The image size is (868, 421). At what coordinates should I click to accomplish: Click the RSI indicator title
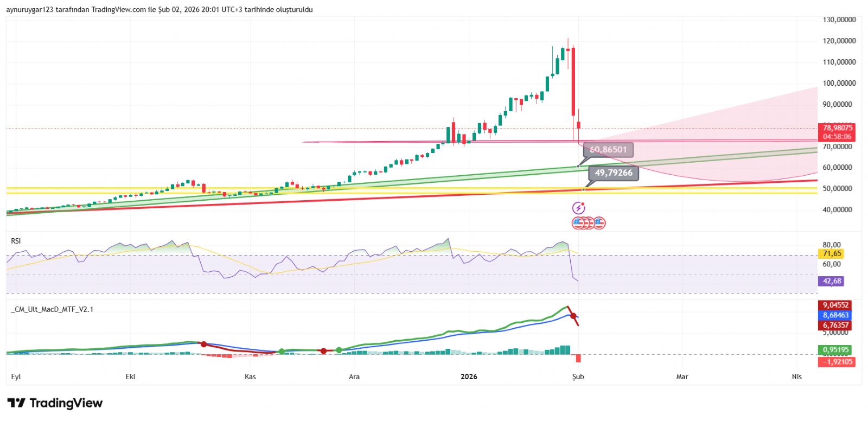(x=16, y=241)
